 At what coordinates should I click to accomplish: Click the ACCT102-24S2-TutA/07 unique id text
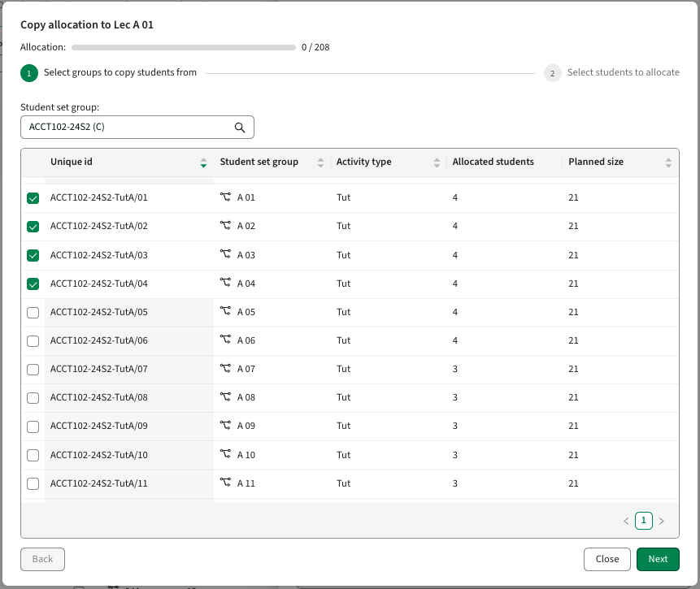click(98, 369)
